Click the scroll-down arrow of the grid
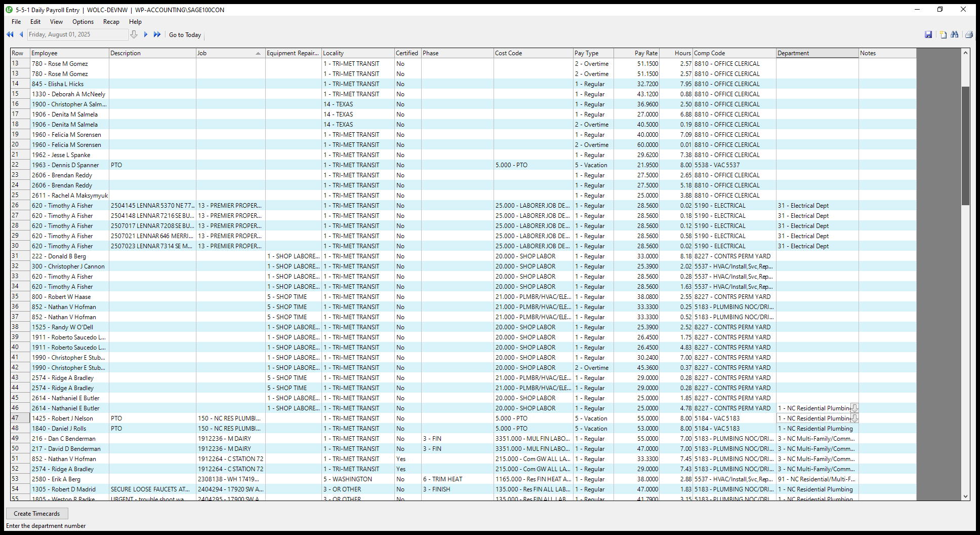This screenshot has height=535, width=980. click(965, 496)
